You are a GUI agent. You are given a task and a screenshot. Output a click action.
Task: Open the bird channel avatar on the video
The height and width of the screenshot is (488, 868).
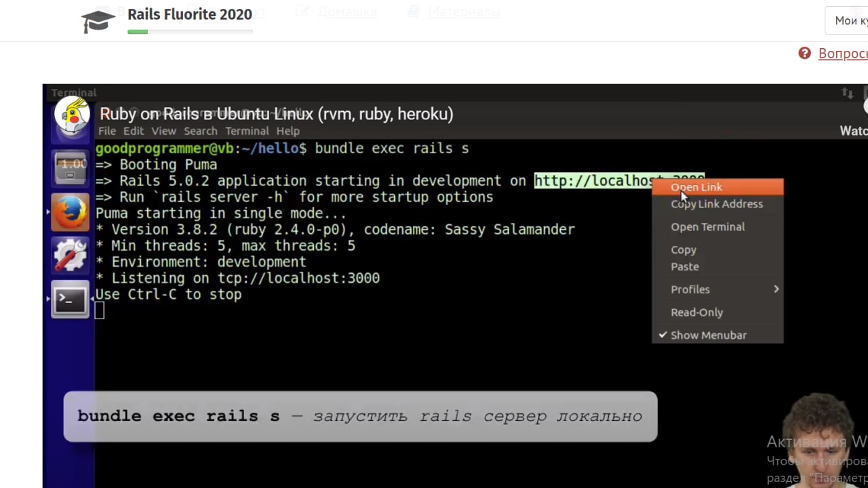click(72, 114)
